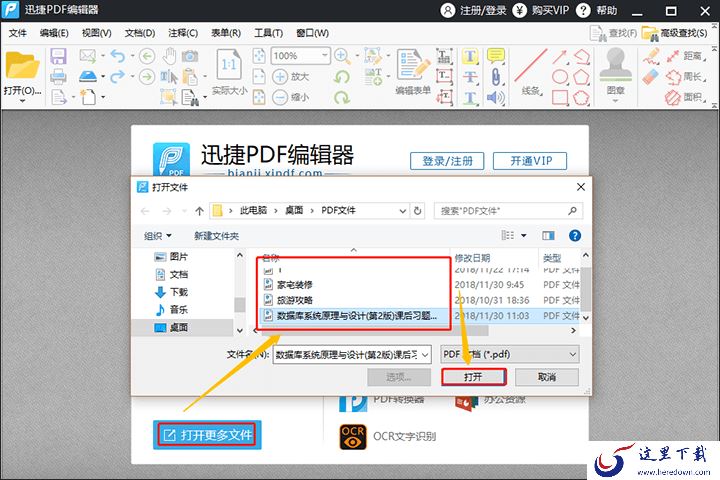This screenshot has height=480, width=720.
Task: Open the 组织 organize dropdown in dialog
Action: (x=158, y=236)
